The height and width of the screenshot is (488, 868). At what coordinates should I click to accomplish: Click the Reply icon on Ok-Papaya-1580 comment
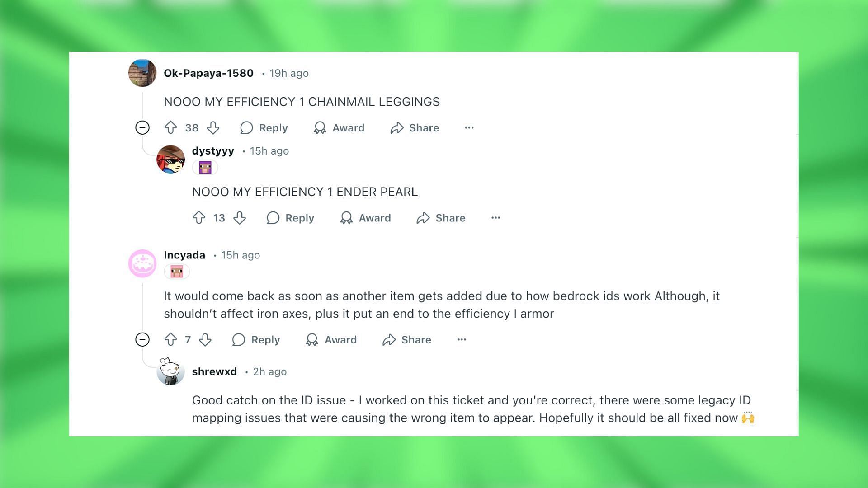[x=246, y=127]
